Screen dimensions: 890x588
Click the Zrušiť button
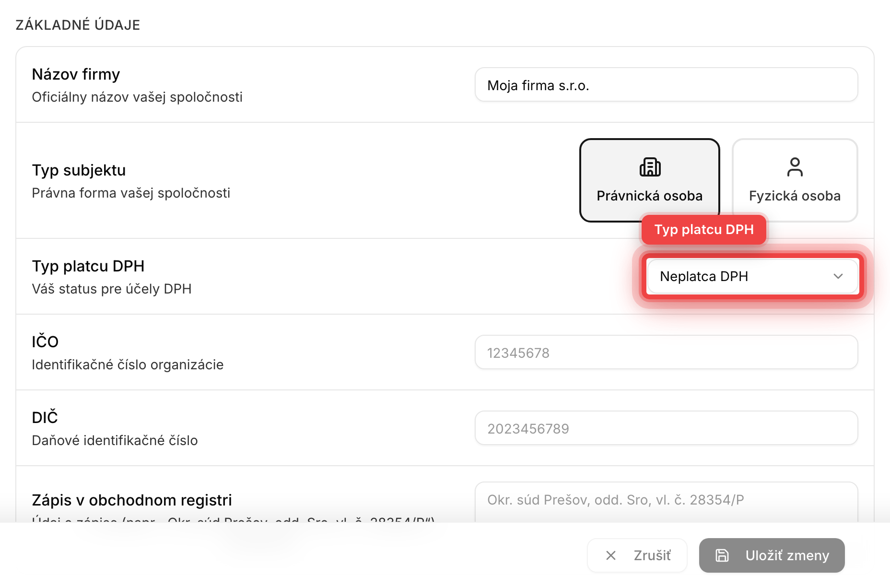[x=637, y=555]
